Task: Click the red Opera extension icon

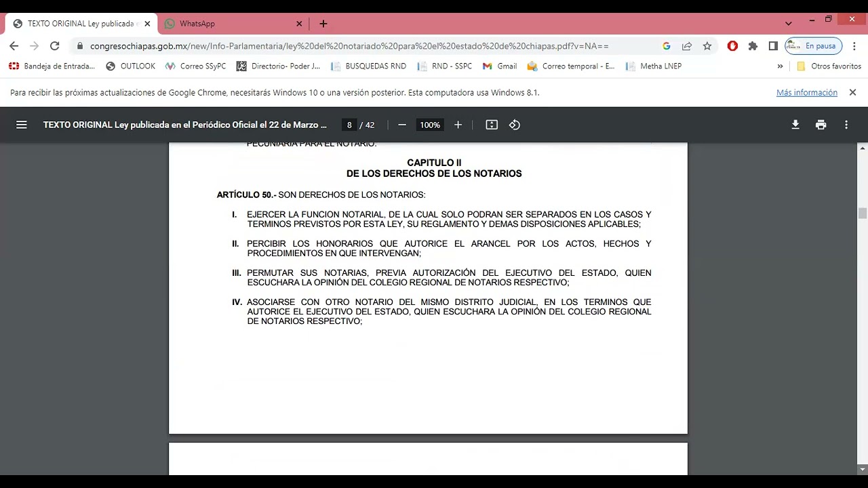Action: click(732, 46)
